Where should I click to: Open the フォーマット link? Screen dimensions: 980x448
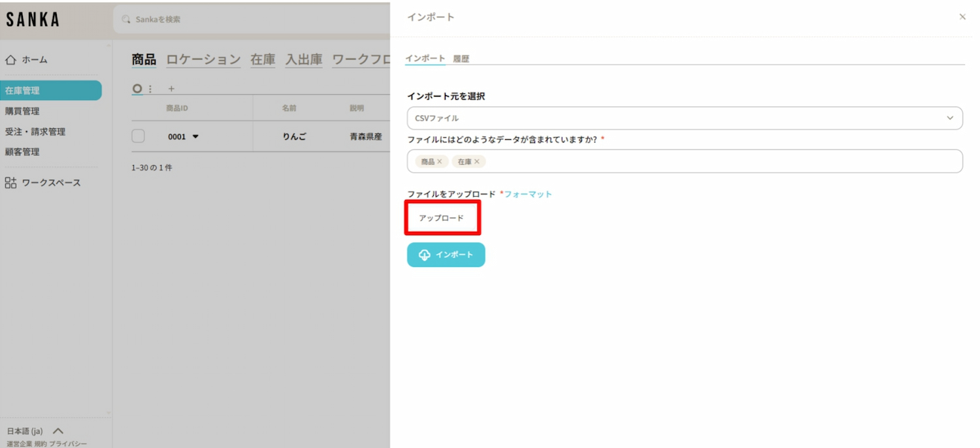point(528,195)
